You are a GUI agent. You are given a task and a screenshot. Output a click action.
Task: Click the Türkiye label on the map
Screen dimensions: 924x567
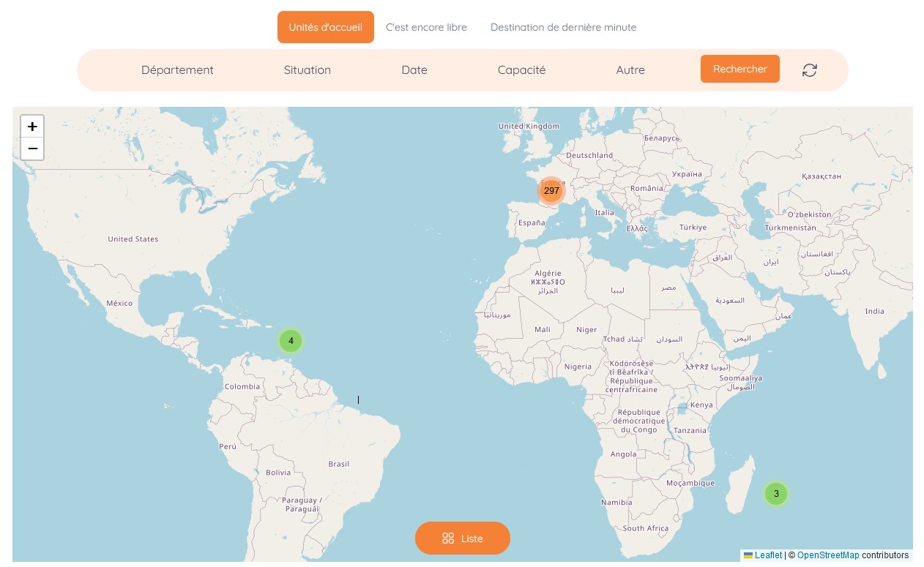(x=693, y=228)
